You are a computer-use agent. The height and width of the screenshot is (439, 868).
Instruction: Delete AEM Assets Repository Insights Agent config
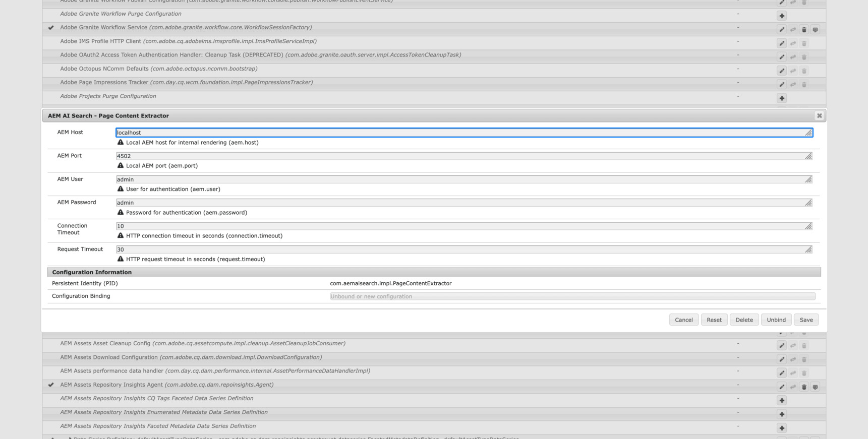point(804,387)
